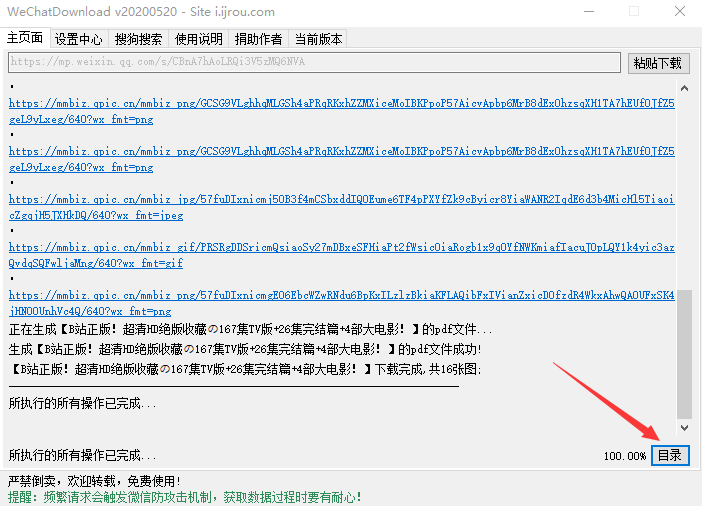Open the mmbiz_gif image link
702x506 pixels.
(x=341, y=255)
